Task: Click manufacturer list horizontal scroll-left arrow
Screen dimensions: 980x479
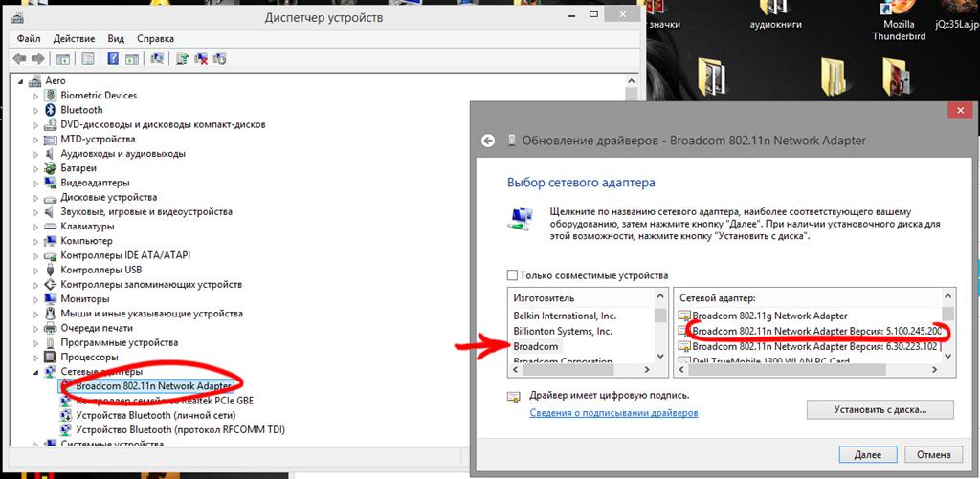Action: tap(516, 370)
